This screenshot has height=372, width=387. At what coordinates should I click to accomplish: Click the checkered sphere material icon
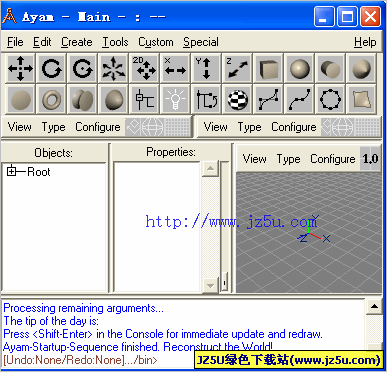(237, 99)
